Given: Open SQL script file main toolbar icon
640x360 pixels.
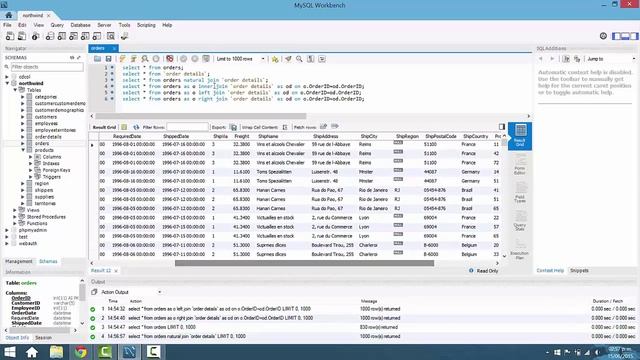Looking at the screenshot, I should pyautogui.click(x=22, y=36).
